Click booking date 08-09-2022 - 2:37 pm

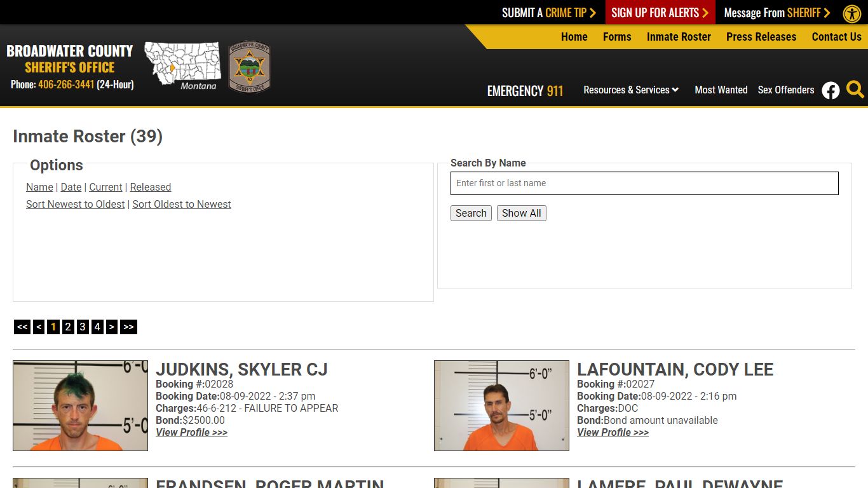[268, 396]
